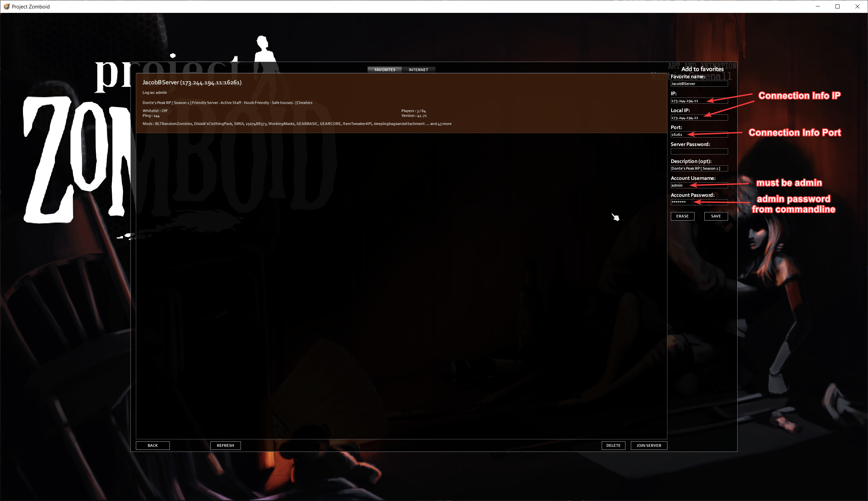Screen dimensions: 868x501
Task: Click the Project Zomboid title bar icon
Action: coord(5,6)
